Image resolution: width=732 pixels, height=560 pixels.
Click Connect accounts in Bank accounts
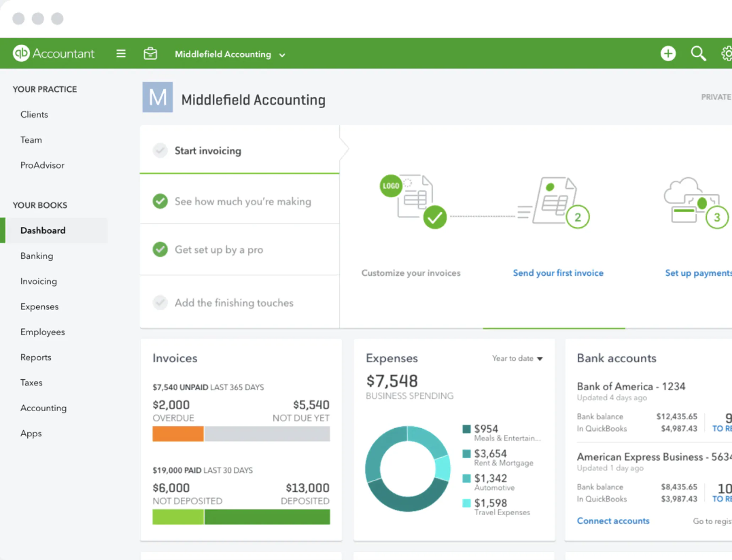tap(613, 521)
